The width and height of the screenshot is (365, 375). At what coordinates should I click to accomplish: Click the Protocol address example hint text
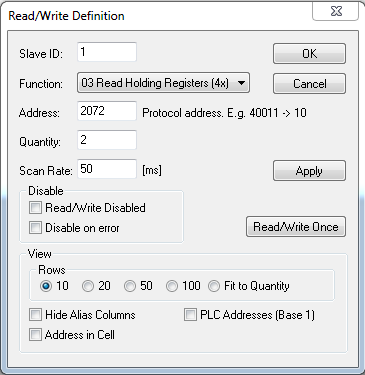point(224,113)
